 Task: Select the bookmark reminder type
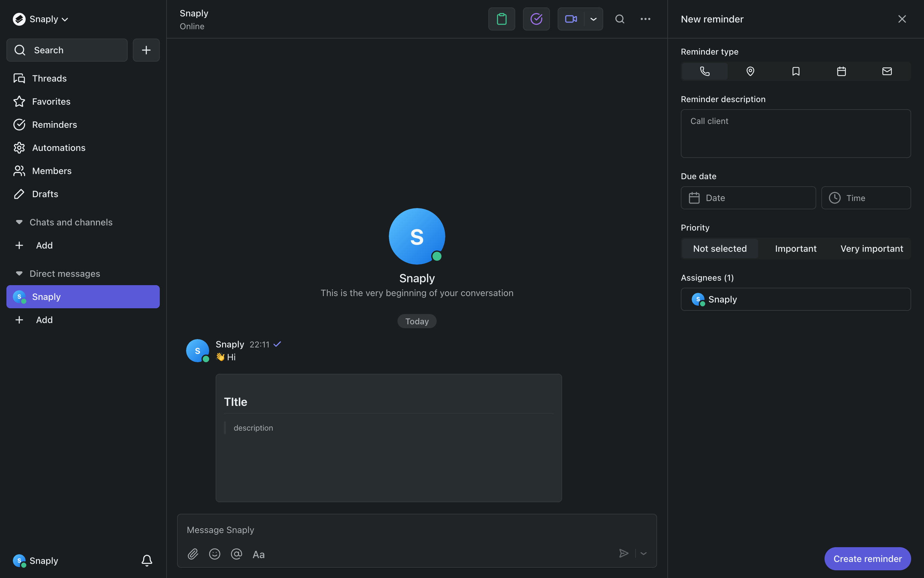pyautogui.click(x=796, y=71)
